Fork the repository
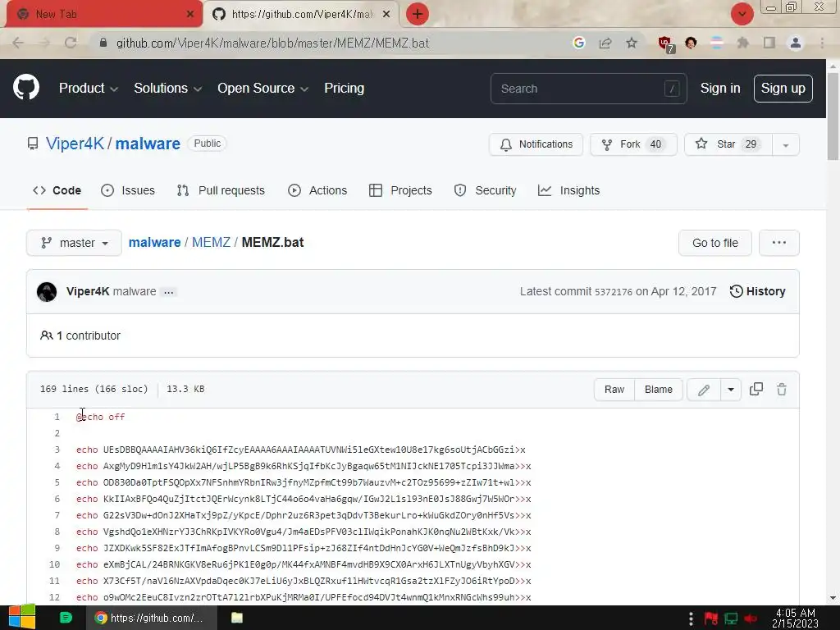Viewport: 840px width, 630px height. 633,144
